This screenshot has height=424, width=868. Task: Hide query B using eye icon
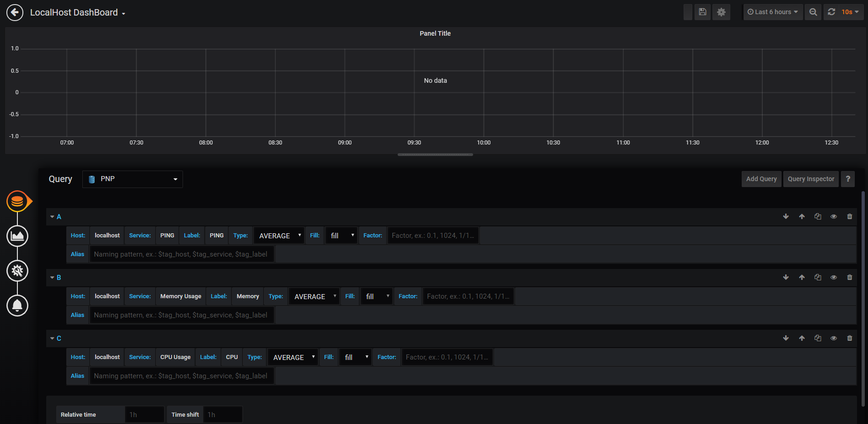click(834, 278)
